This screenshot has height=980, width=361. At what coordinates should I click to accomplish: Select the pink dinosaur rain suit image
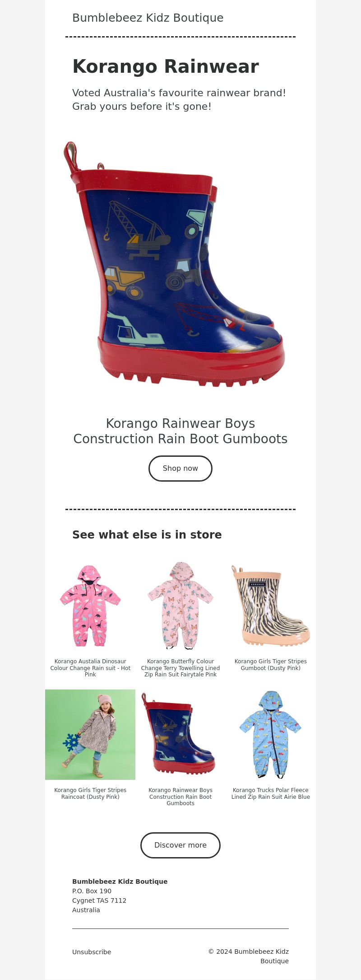point(90,605)
